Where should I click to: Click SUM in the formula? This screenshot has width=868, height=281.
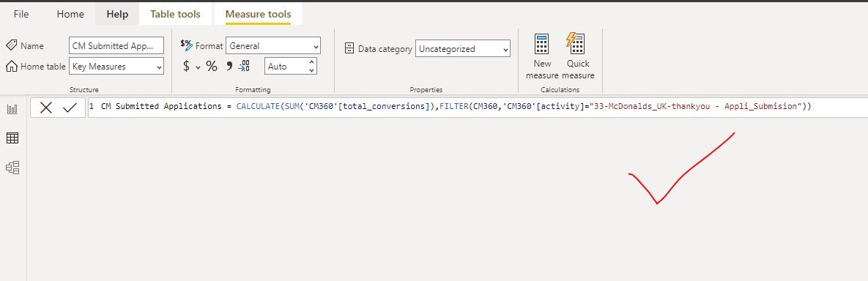pos(292,106)
